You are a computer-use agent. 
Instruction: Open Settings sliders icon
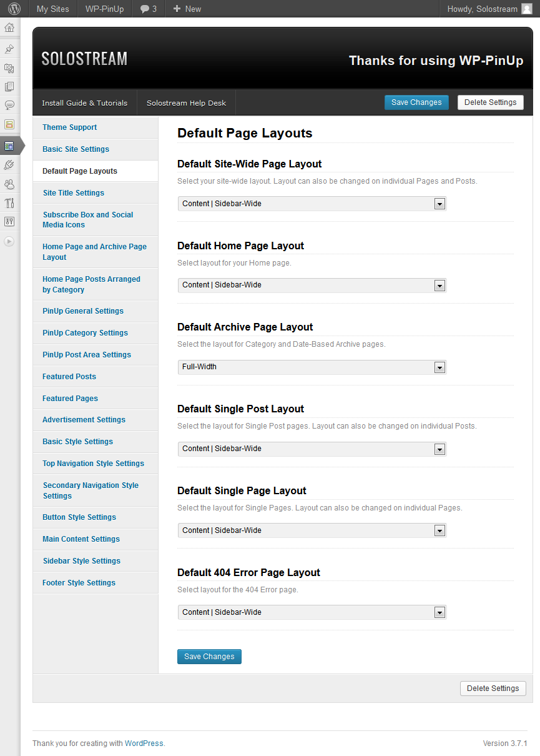click(9, 221)
